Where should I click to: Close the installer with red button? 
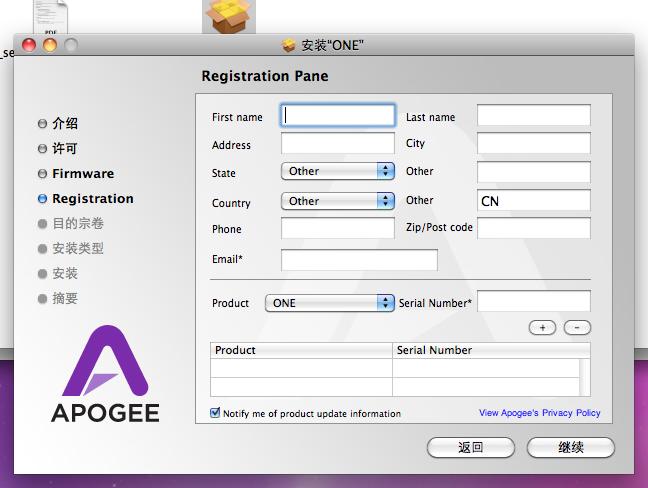click(29, 45)
